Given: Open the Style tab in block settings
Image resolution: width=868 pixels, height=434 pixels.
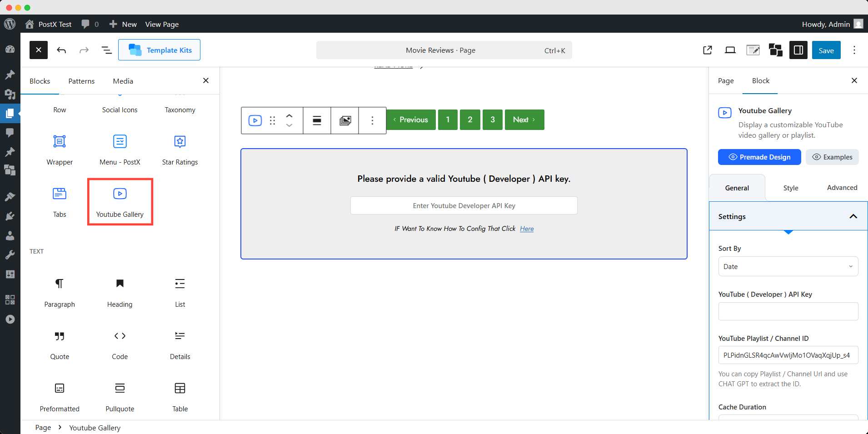Looking at the screenshot, I should [790, 188].
